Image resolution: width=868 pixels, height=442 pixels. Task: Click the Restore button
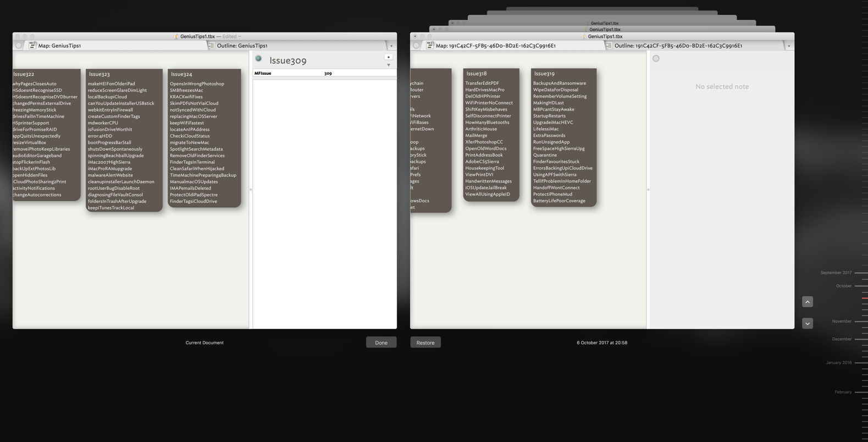425,342
